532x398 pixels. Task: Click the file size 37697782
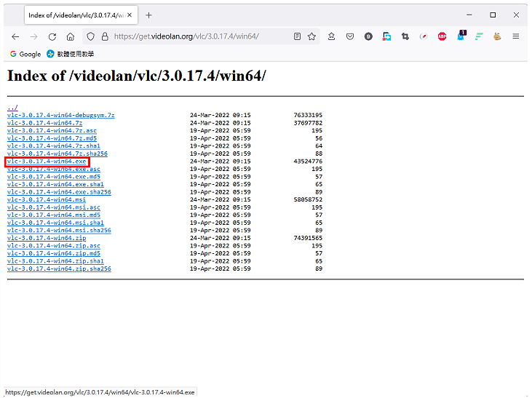click(308, 123)
